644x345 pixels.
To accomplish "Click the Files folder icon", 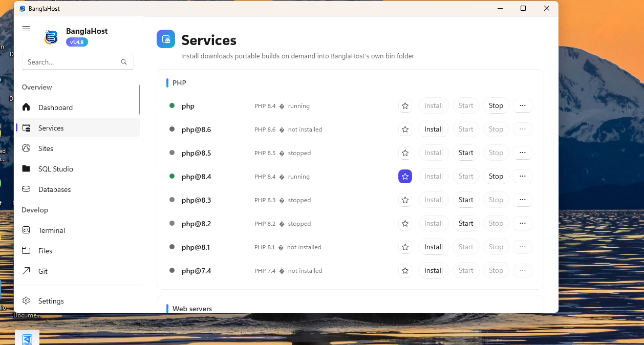I will pos(27,250).
